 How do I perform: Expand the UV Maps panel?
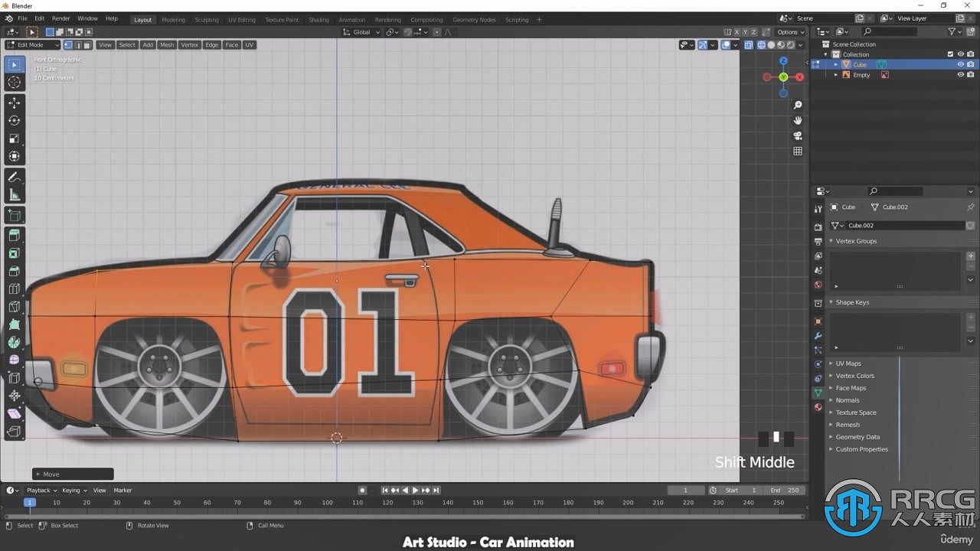(x=831, y=364)
